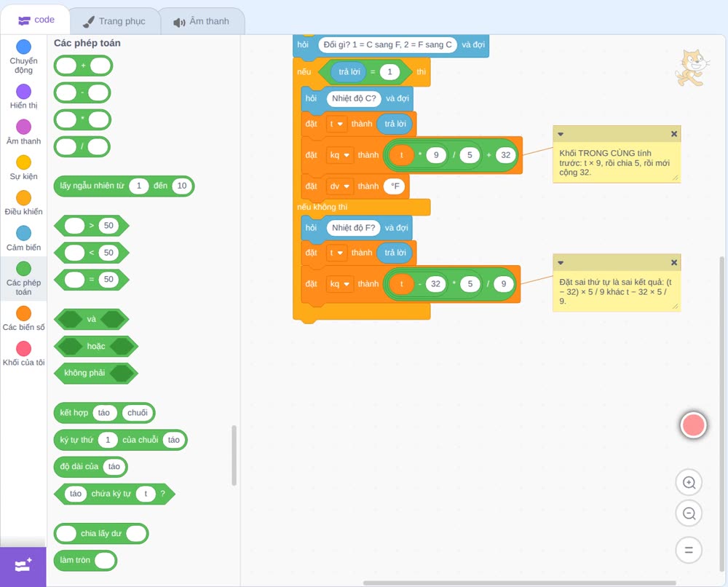Open the Điều khiển block category
This screenshot has height=587, width=728.
coord(24,203)
